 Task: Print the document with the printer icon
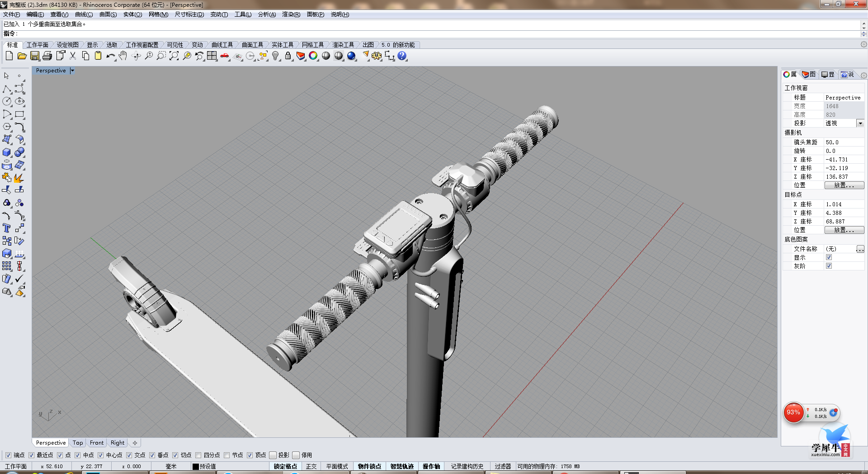click(47, 56)
